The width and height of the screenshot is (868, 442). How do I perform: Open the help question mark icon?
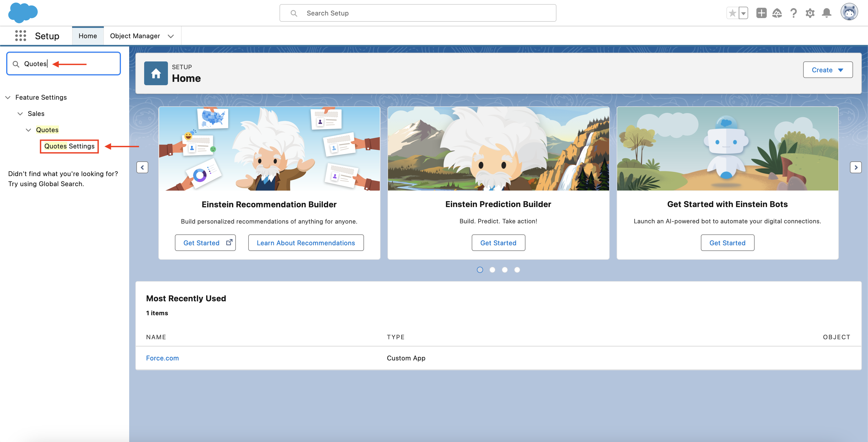[794, 13]
